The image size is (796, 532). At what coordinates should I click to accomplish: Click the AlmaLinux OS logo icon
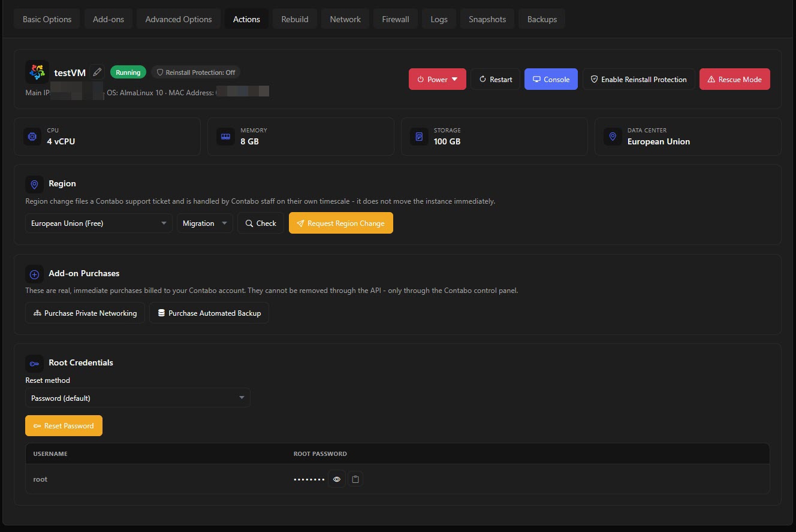[x=37, y=72]
